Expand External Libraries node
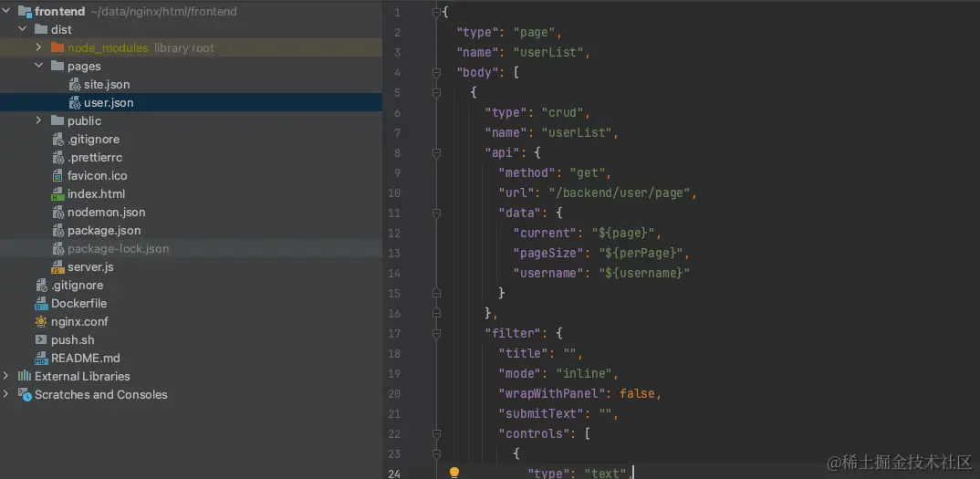Image resolution: width=980 pixels, height=479 pixels. (x=6, y=376)
